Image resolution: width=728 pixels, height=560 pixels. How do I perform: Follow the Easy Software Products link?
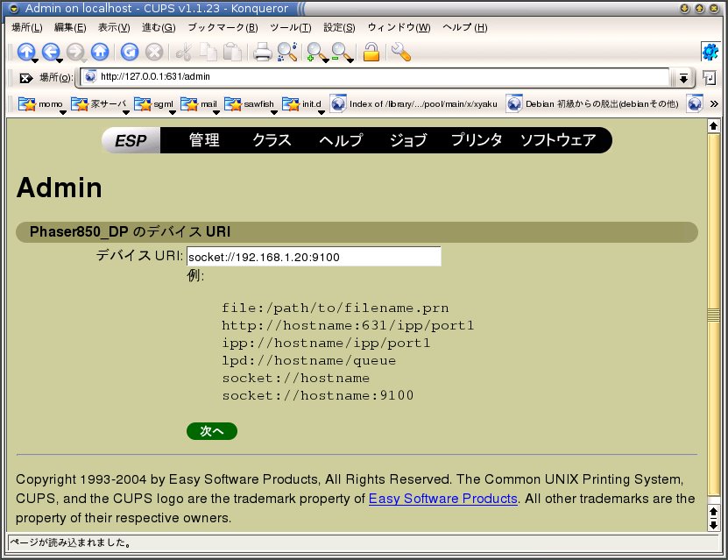tap(442, 499)
